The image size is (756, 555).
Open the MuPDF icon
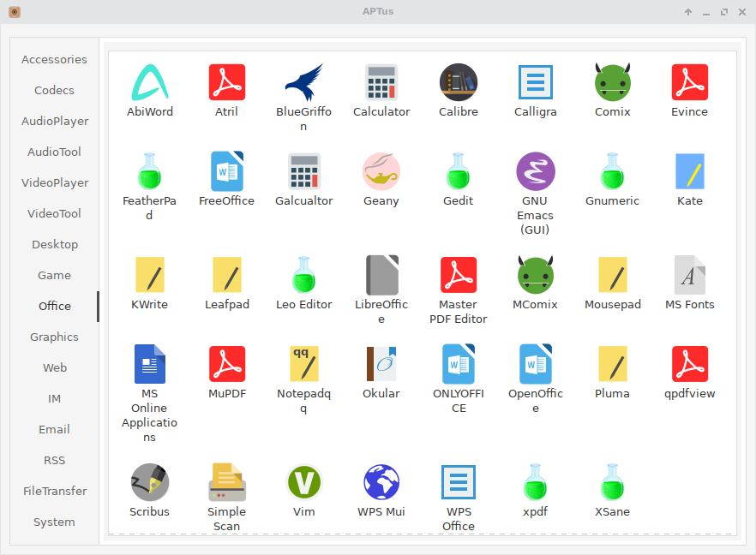tap(226, 364)
